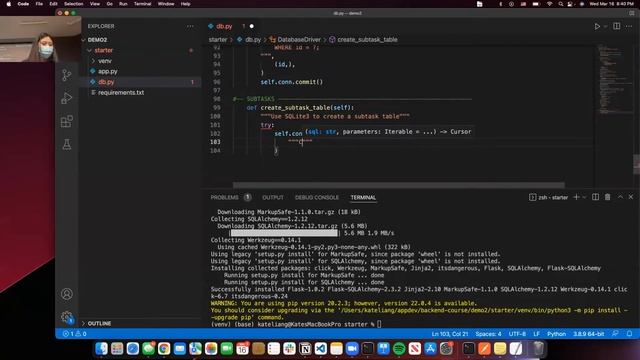This screenshot has width=640, height=360.
Task: Open the Extensions view
Action: coord(67,121)
